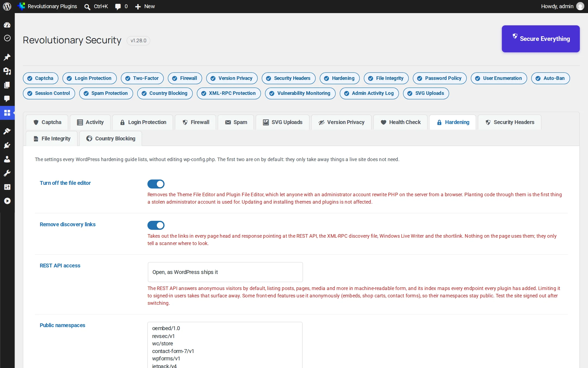Open the Plugins plug sidebar icon
588x368 pixels.
pyautogui.click(x=7, y=145)
